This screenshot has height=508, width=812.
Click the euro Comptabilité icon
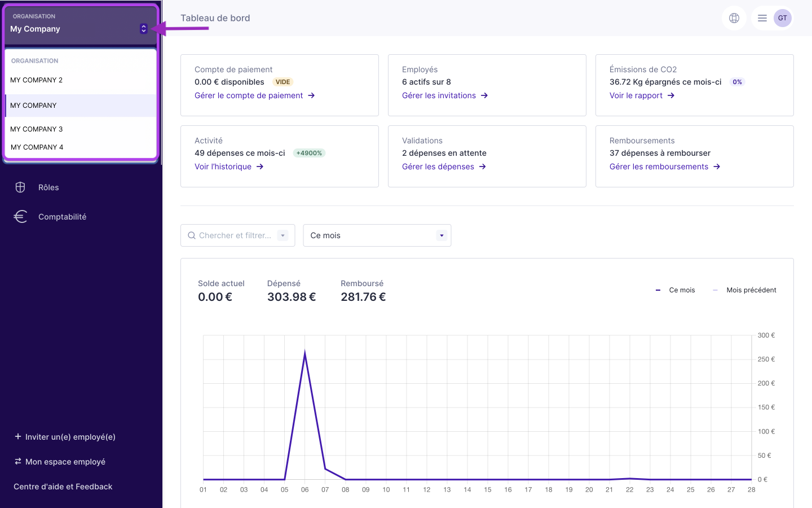click(x=20, y=217)
